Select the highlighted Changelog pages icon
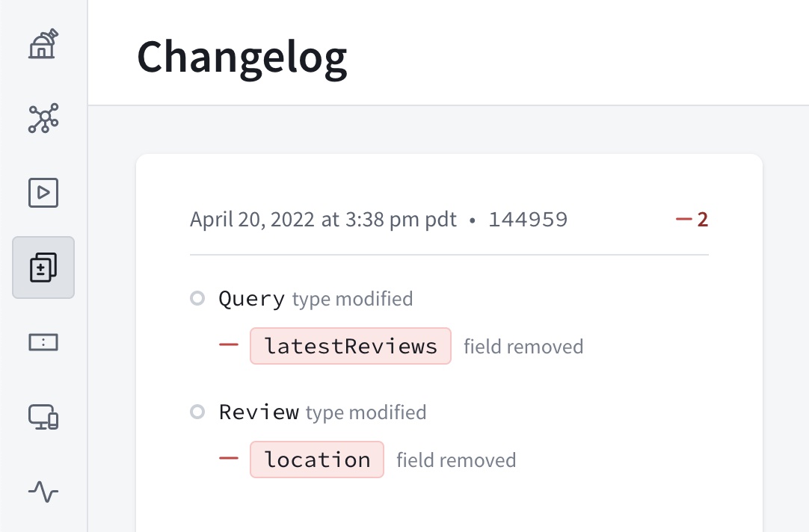Viewport: 809px width, 532px height. (x=43, y=267)
